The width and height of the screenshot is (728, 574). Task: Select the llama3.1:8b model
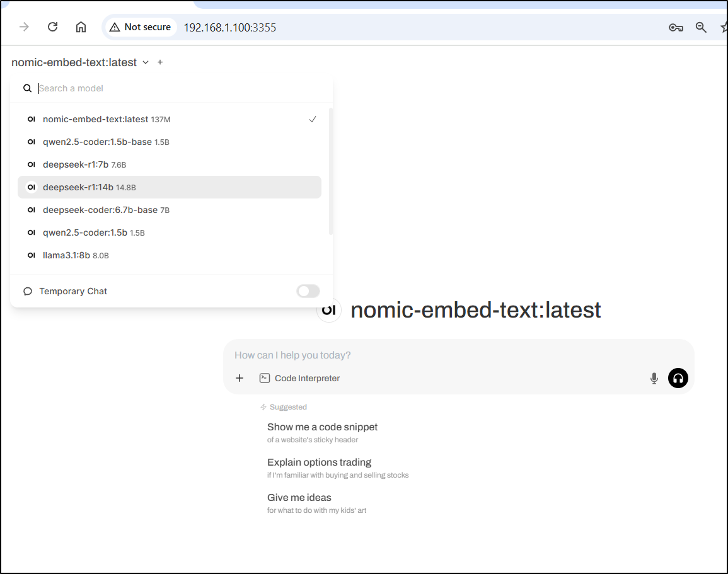click(170, 255)
